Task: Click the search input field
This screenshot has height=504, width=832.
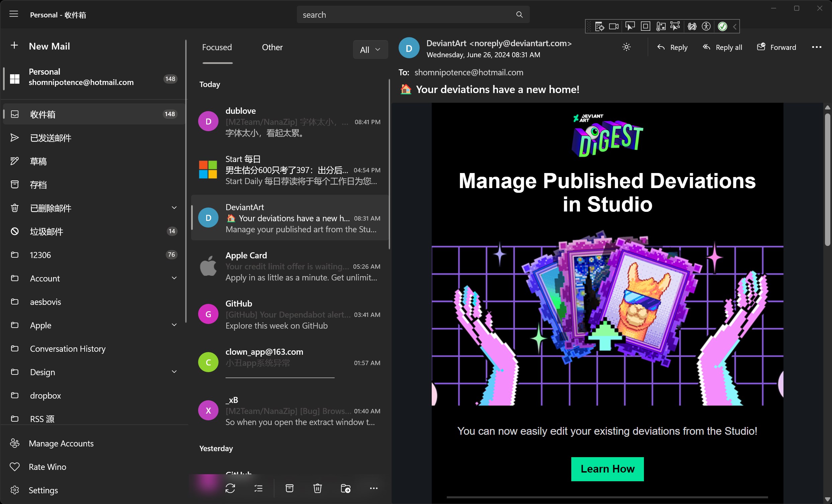Action: 405,14
